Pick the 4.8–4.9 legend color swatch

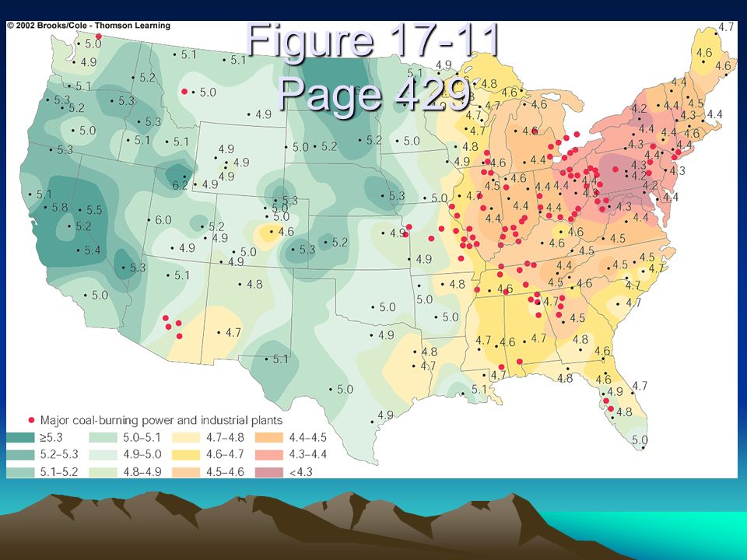pyautogui.click(x=103, y=472)
